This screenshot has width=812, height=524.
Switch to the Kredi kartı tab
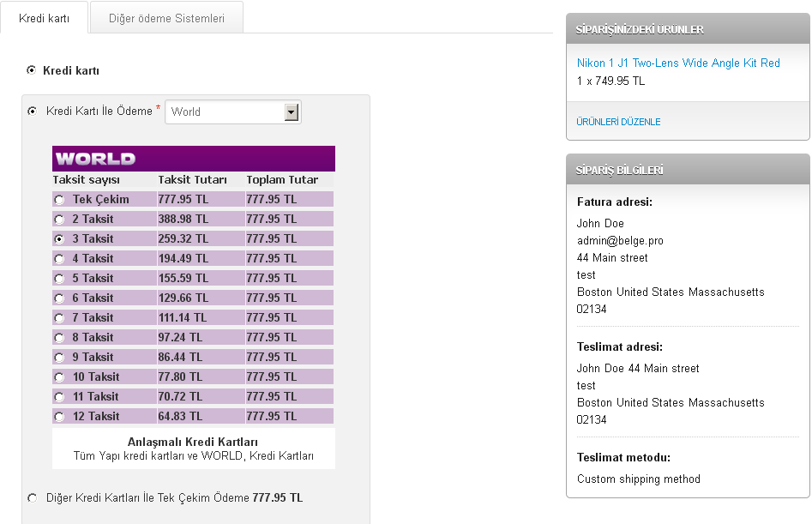[44, 18]
